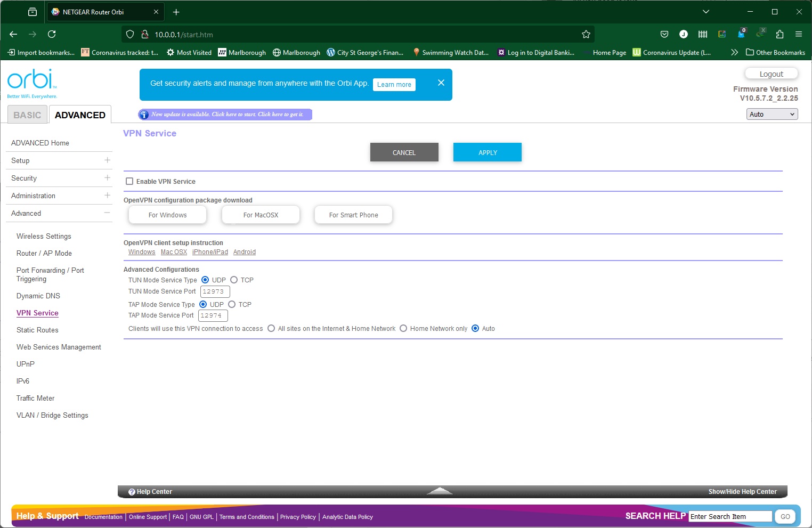Screen dimensions: 812x528
Task: Open the Most Visited bookmark
Action: 189,52
